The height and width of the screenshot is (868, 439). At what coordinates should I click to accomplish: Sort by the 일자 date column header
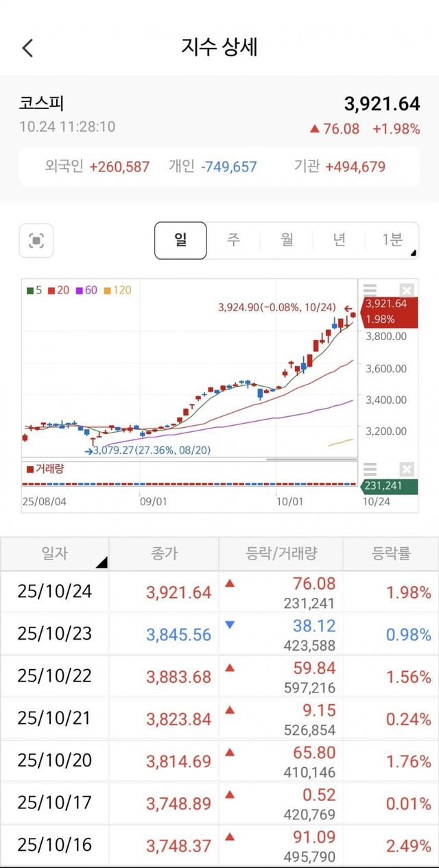click(55, 553)
